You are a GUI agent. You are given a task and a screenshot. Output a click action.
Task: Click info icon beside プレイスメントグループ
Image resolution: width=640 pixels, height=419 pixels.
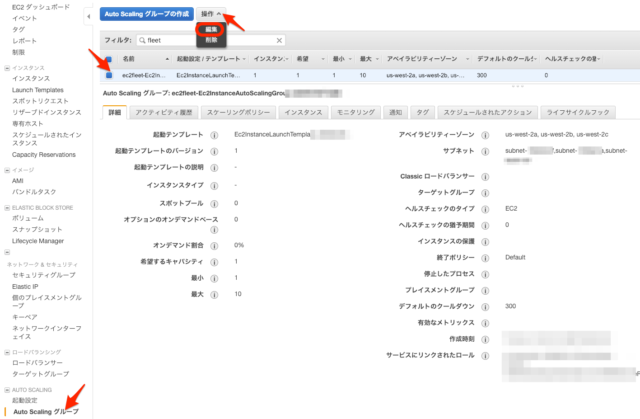(x=485, y=290)
